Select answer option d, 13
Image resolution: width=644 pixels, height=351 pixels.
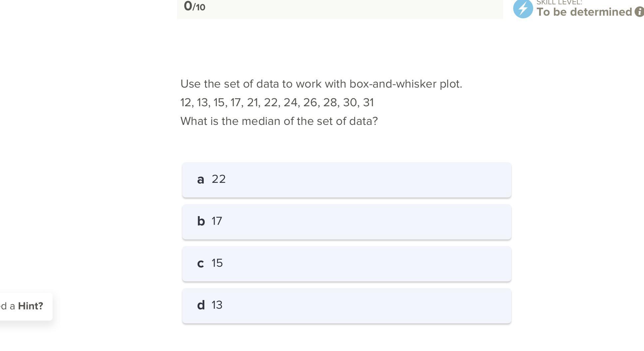tap(346, 306)
